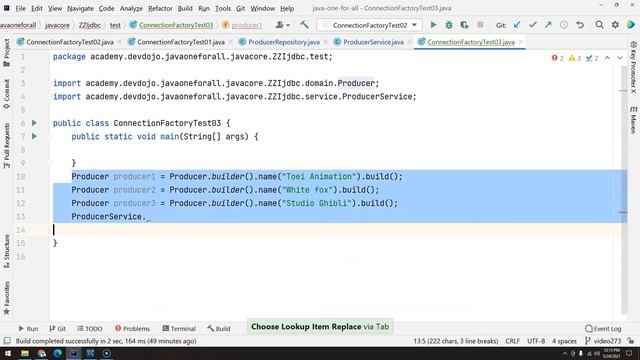Go to previous highlighted error arrow
This screenshot has height=360, width=640.
click(x=607, y=58)
